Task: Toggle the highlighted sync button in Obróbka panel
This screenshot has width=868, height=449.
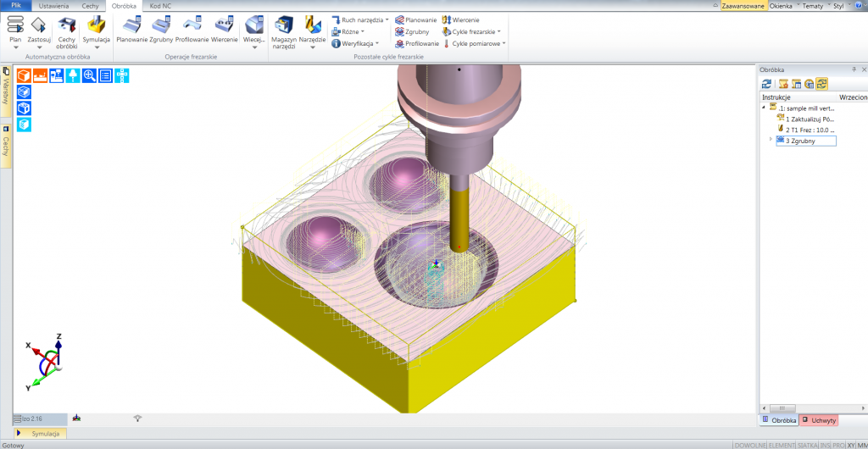Action: 822,83
